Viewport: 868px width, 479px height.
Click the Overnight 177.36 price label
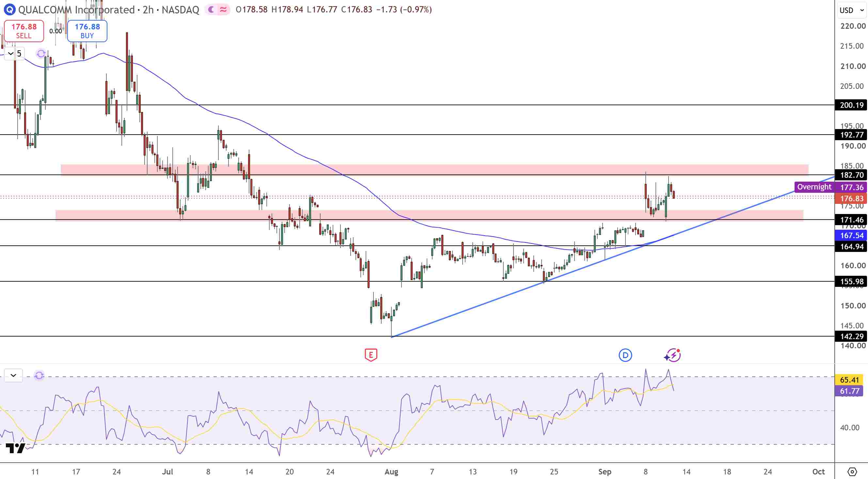point(831,187)
